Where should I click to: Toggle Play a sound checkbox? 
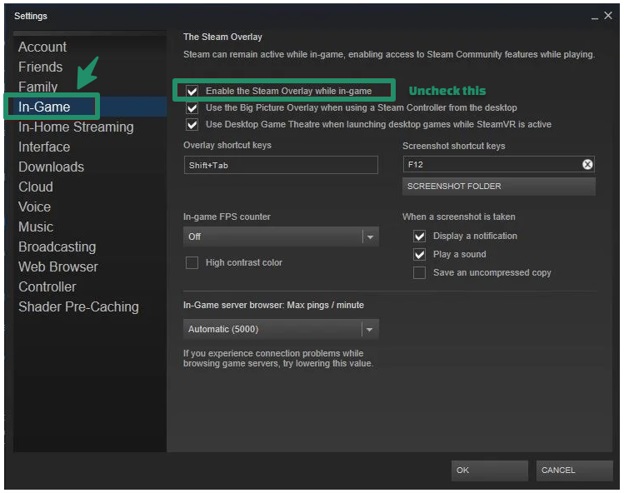click(x=419, y=254)
